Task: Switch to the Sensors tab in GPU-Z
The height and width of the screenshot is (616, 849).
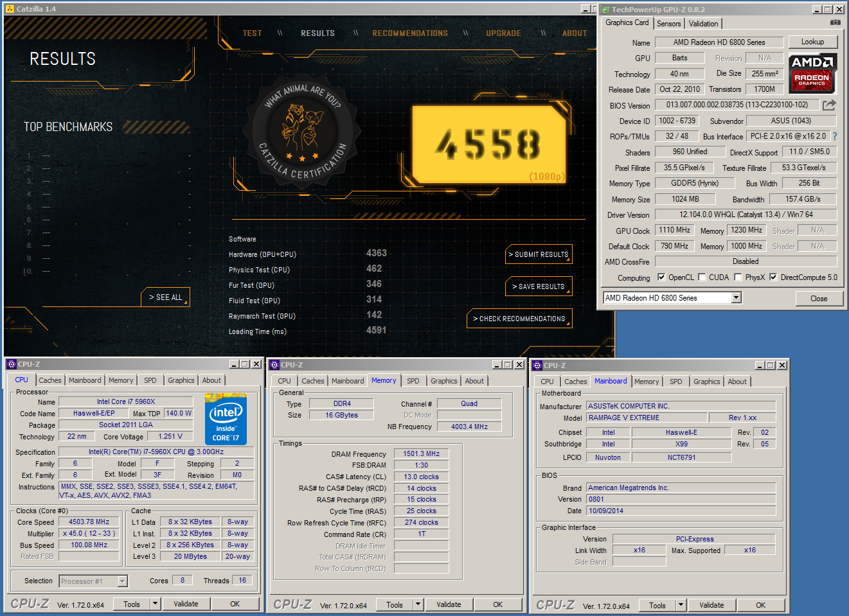Action: (668, 24)
